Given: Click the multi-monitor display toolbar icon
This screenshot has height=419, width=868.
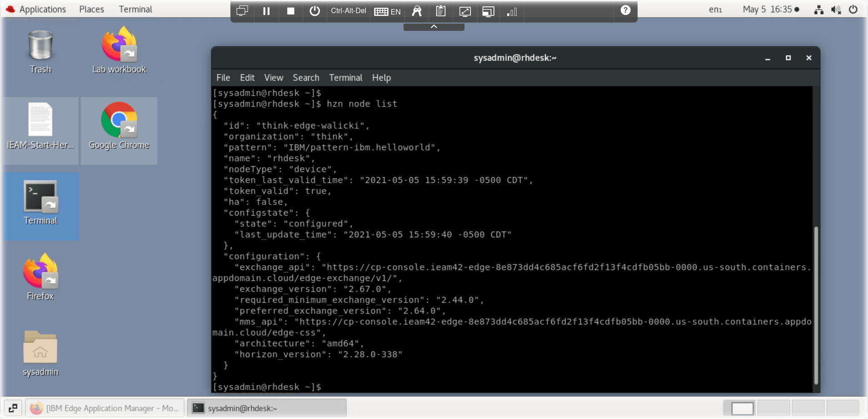Looking at the screenshot, I should tap(242, 11).
